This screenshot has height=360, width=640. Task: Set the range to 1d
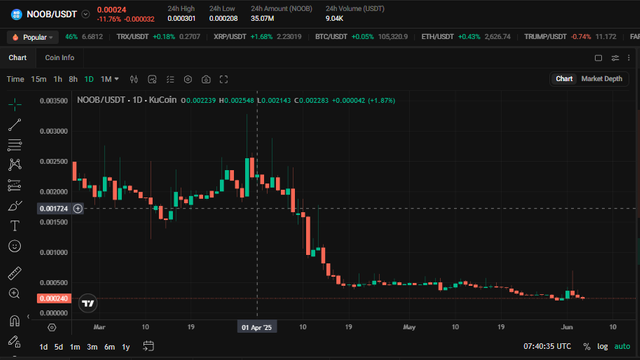coord(43,347)
